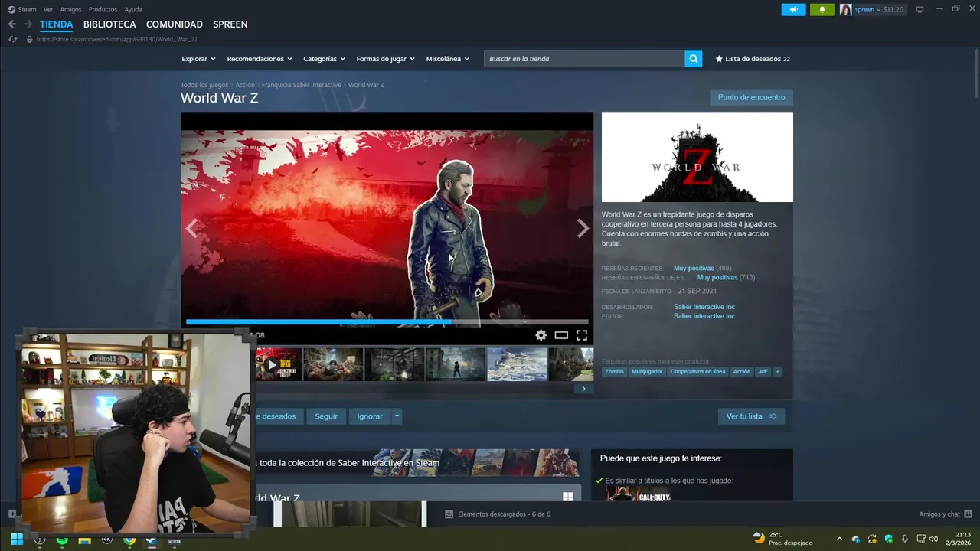Show hidden tray icons chevron
Image resolution: width=980 pixels, height=551 pixels.
coord(839,540)
